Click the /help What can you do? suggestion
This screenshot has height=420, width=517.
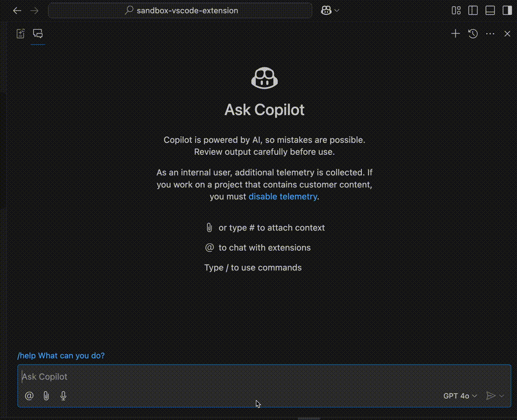point(61,356)
